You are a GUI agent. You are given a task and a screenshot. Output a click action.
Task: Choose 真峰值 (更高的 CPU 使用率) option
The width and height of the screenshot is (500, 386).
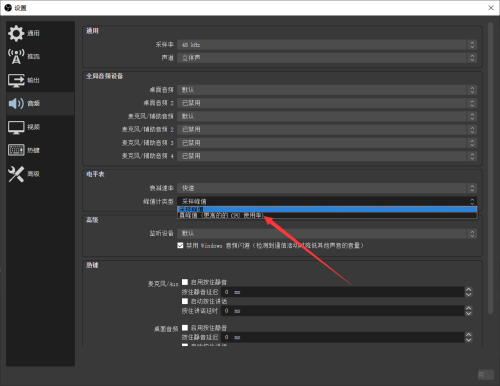click(327, 216)
